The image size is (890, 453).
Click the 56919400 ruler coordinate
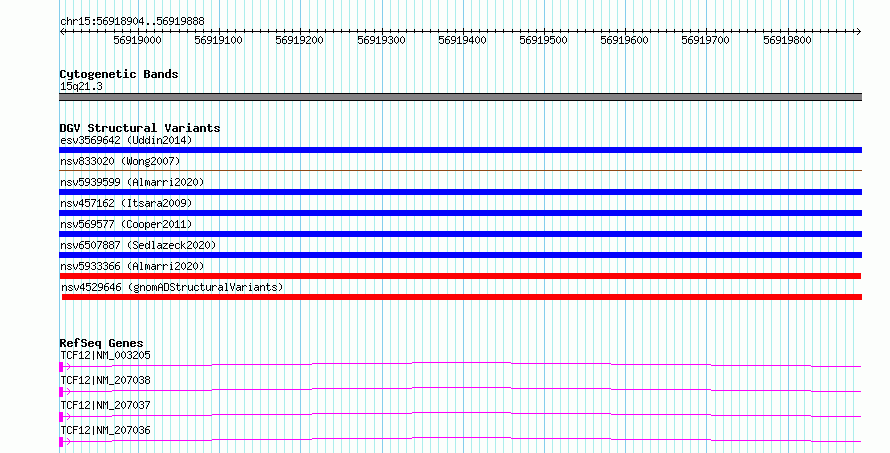(463, 40)
